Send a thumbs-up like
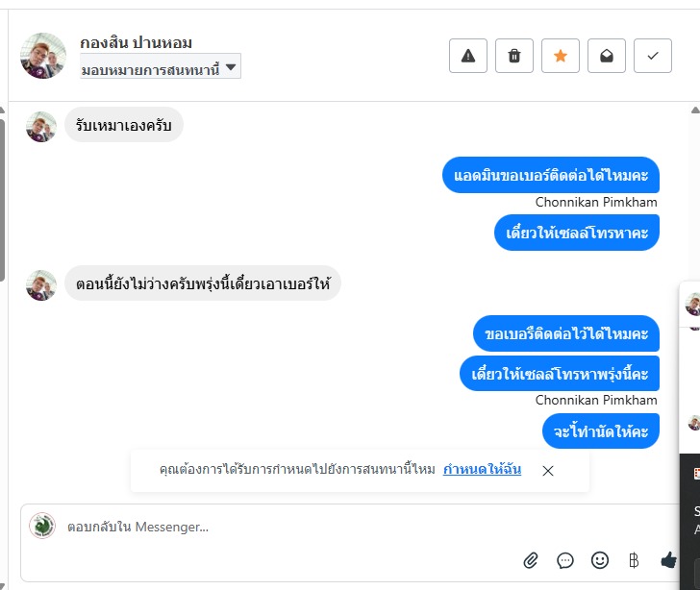The image size is (700, 590). point(669,560)
